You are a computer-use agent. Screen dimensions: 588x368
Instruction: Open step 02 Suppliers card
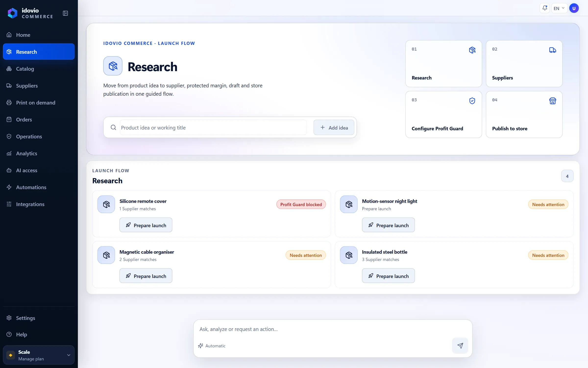click(524, 64)
